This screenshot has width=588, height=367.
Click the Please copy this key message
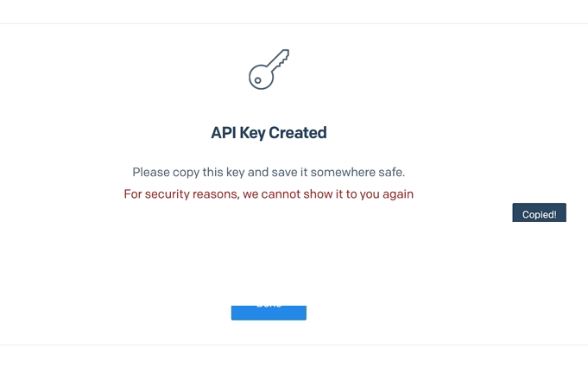(x=269, y=173)
